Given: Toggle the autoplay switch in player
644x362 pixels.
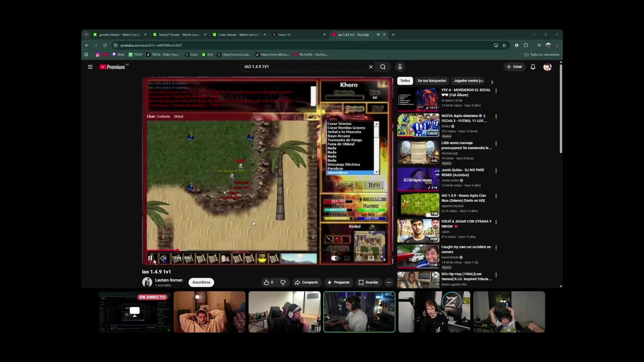Looking at the screenshot, I should tap(335, 258).
